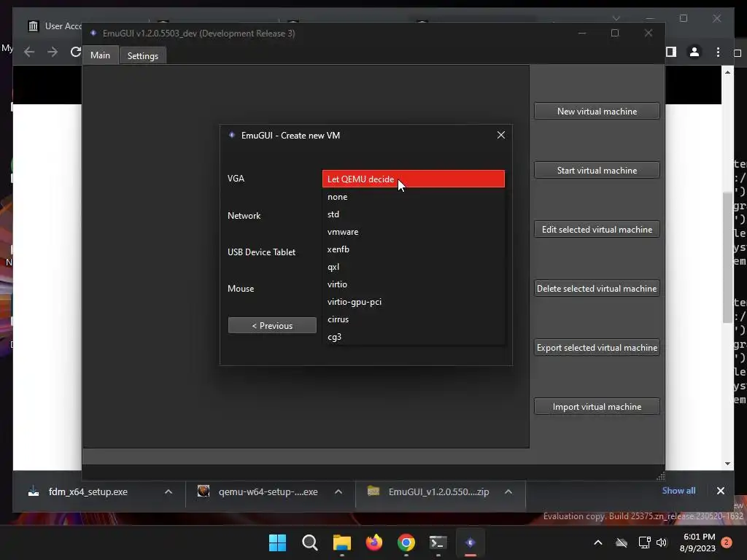
Task: Choose 'virtio-gpu-pci' VGA option
Action: 413,302
